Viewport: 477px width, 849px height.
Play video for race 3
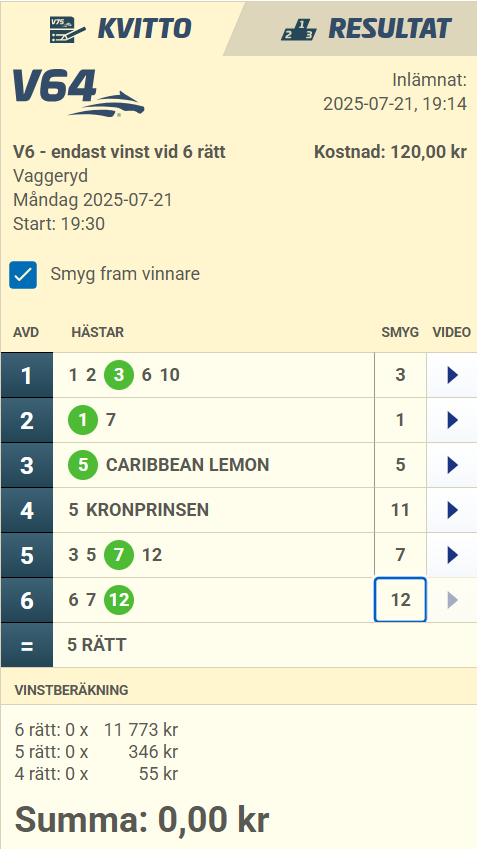pyautogui.click(x=453, y=465)
